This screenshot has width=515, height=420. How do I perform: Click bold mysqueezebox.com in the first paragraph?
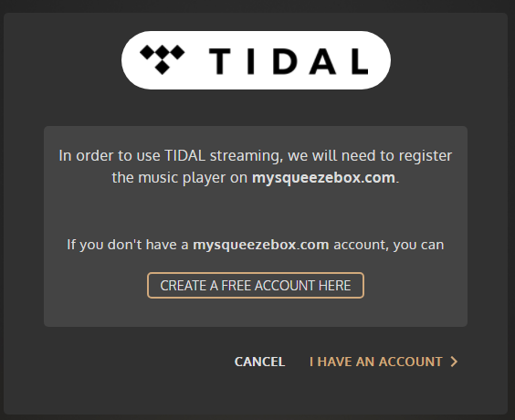pyautogui.click(x=323, y=178)
